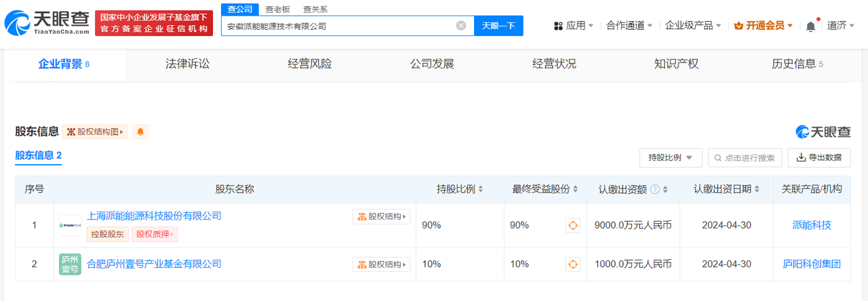
Task: Expand the 应用 dropdown menu
Action: [x=591, y=26]
